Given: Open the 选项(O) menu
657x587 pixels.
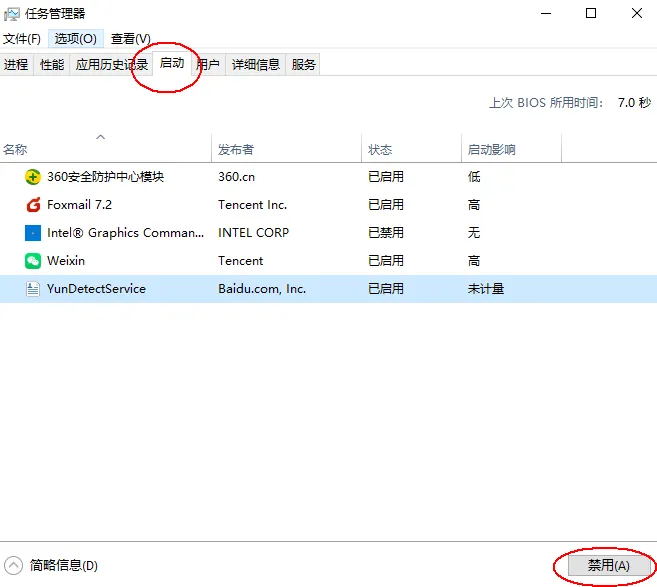Looking at the screenshot, I should click(x=76, y=39).
